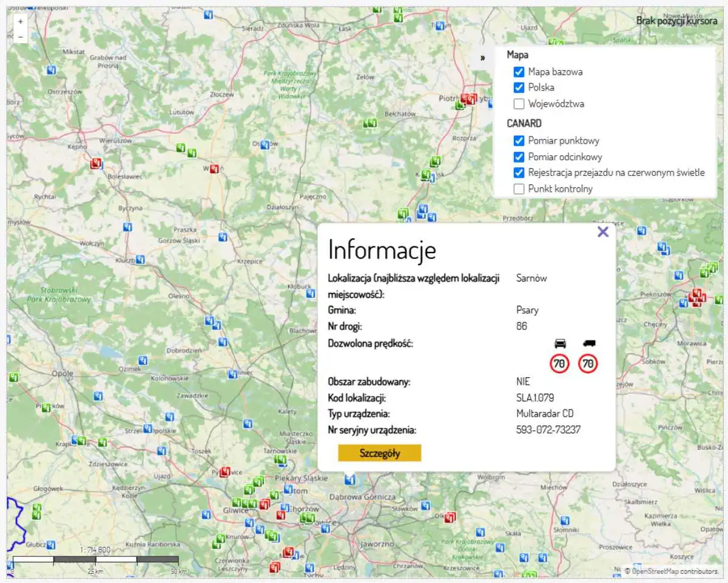Select the blue marker at Osjaków
Viewport: 728px width, 583px height.
pyautogui.click(x=265, y=145)
